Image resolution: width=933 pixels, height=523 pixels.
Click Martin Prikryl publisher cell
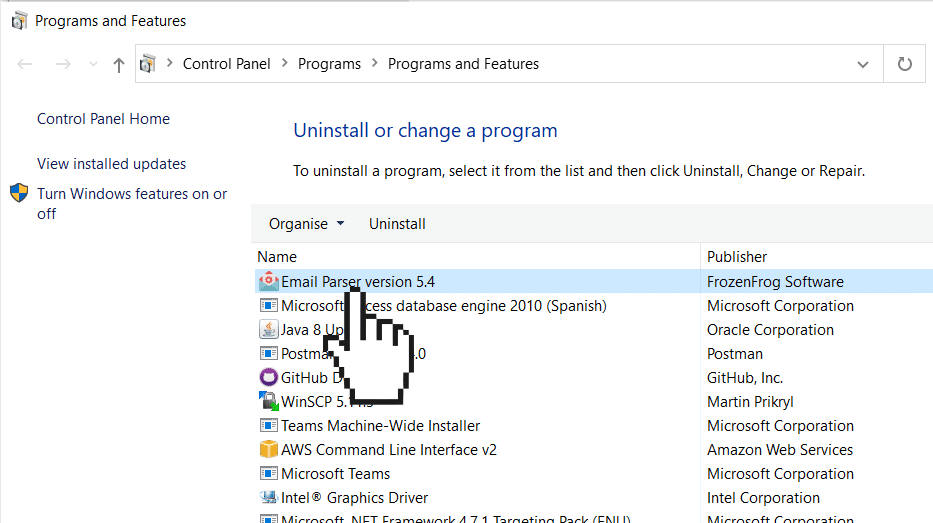coord(750,402)
